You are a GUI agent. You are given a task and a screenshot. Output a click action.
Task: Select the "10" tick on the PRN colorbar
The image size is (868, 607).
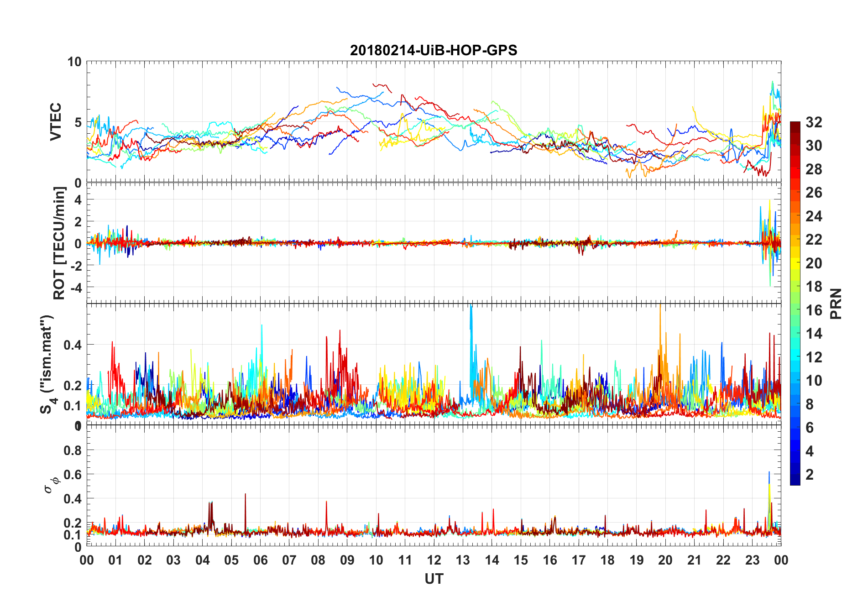point(814,380)
